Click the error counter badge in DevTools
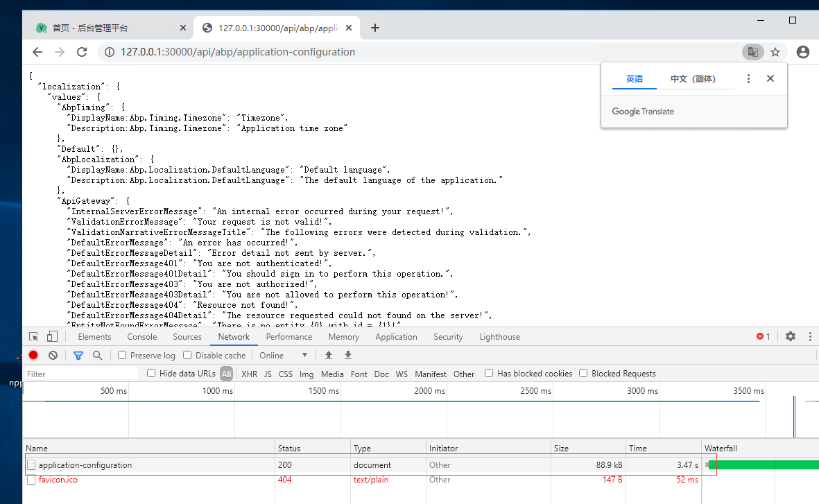819x504 pixels. pyautogui.click(x=761, y=336)
